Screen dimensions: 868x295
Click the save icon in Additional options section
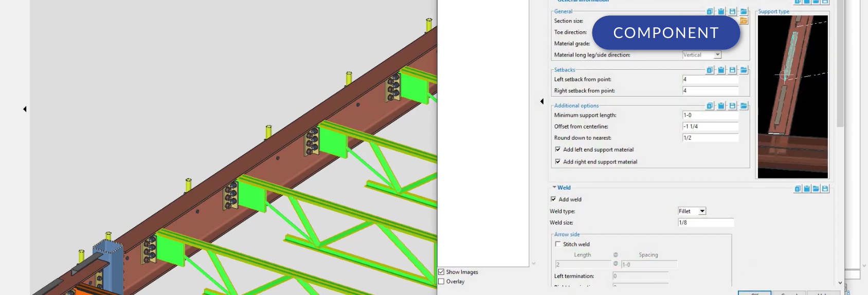(x=733, y=106)
